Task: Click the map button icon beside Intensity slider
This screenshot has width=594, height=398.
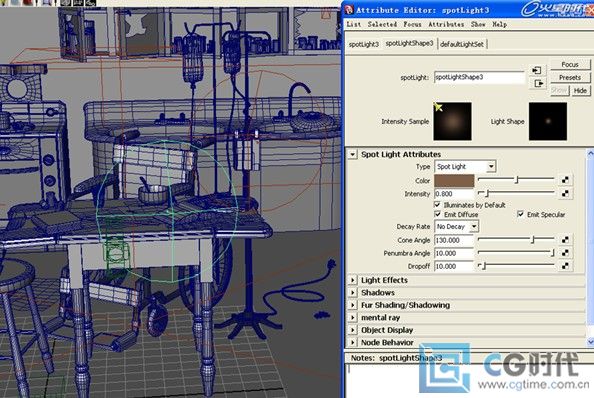Action: coord(565,194)
